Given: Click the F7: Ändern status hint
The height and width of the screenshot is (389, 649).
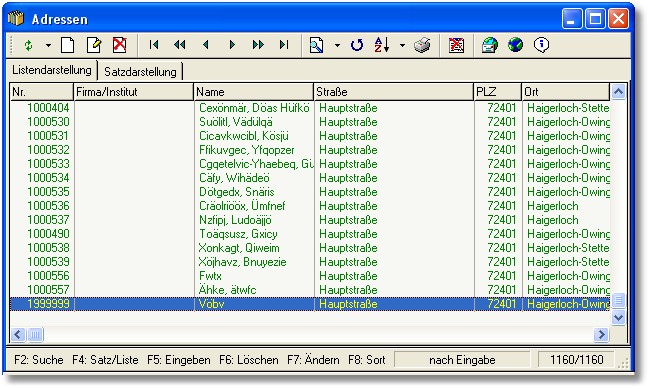Looking at the screenshot, I should pyautogui.click(x=313, y=360).
